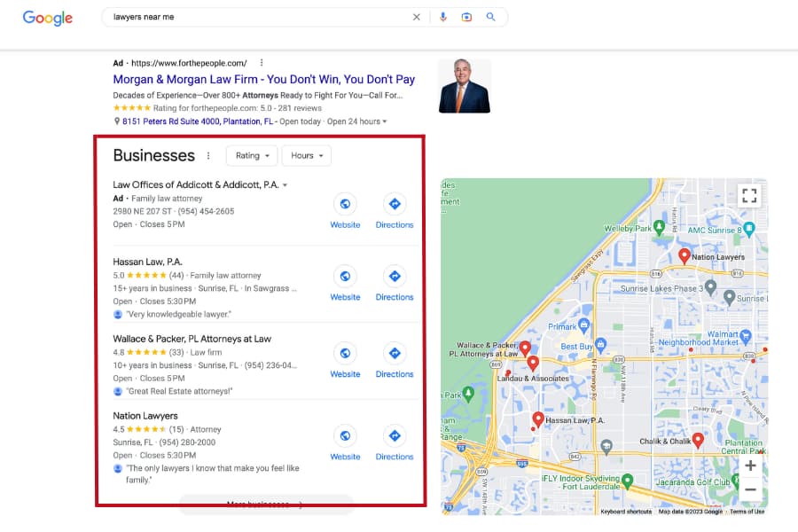Open the map in fullscreen view
The image size is (798, 532).
(x=749, y=195)
